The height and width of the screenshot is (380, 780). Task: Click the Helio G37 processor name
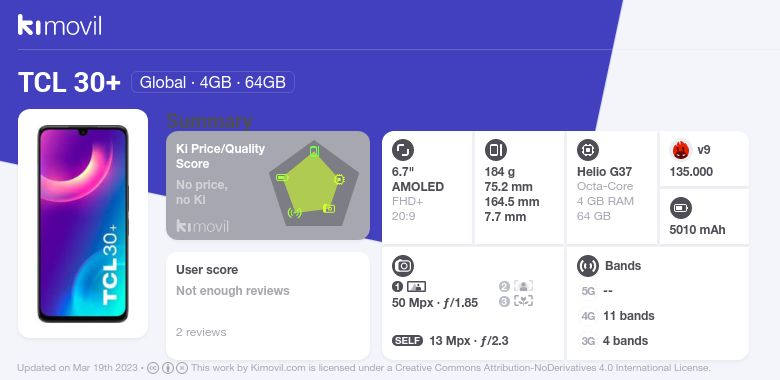tap(604, 172)
